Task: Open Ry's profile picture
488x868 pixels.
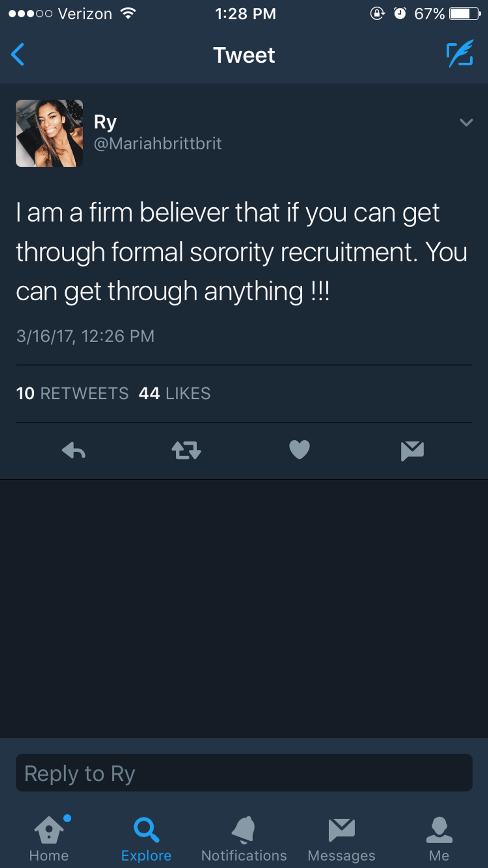Action: pos(49,133)
